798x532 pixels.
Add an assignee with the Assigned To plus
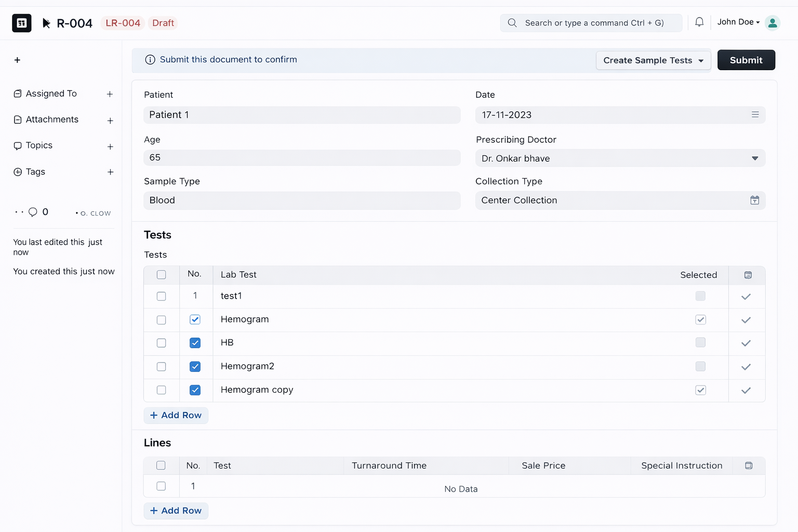click(110, 94)
